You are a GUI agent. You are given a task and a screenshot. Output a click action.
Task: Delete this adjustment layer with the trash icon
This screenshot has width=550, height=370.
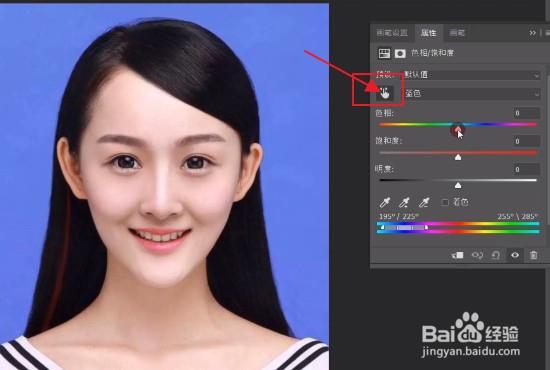click(x=533, y=255)
